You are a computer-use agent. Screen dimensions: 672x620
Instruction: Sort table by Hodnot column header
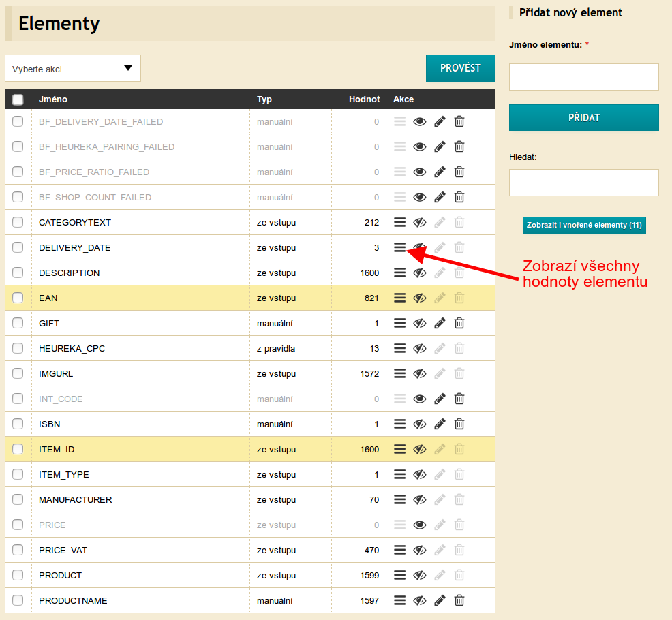pyautogui.click(x=364, y=99)
